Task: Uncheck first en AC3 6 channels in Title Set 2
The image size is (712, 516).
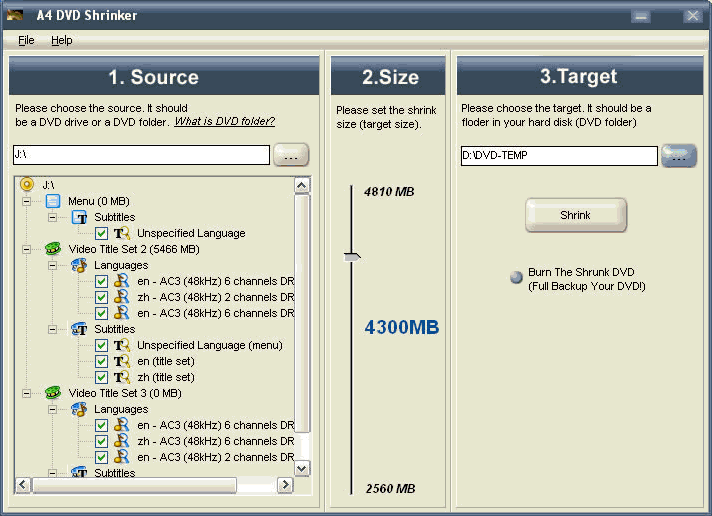Action: (101, 282)
